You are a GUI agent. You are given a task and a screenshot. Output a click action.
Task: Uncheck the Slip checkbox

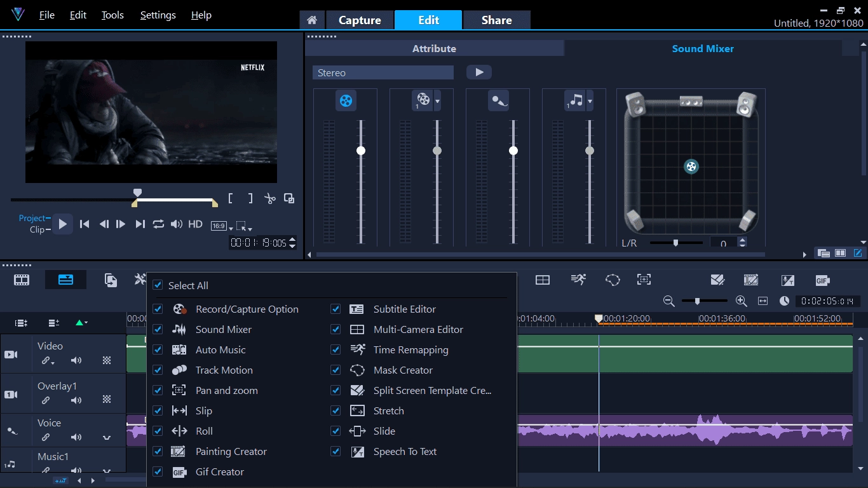(158, 410)
